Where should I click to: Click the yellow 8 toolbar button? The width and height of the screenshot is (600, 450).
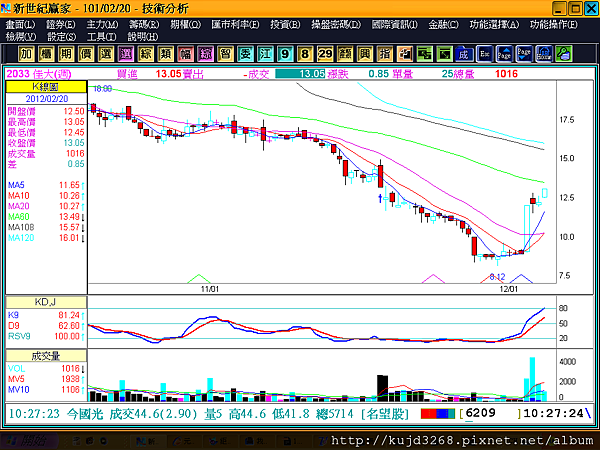coord(305,54)
